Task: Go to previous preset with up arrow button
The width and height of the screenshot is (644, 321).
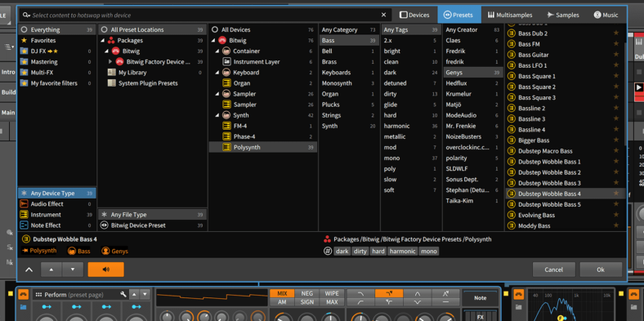Action: [51, 270]
